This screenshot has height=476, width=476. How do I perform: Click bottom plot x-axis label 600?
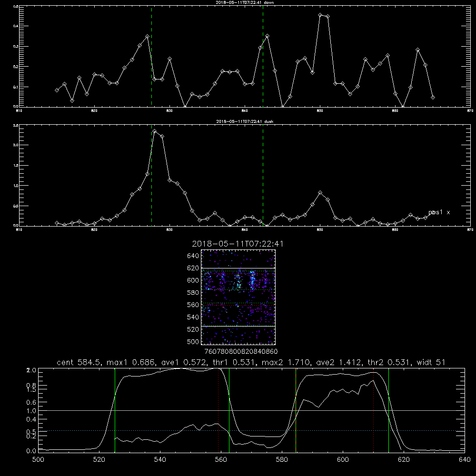coord(343,460)
